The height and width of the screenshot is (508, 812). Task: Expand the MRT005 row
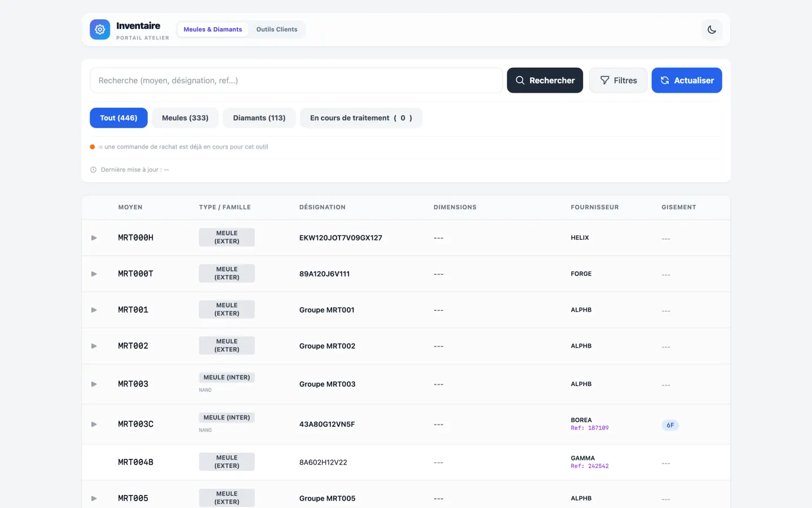click(x=94, y=498)
